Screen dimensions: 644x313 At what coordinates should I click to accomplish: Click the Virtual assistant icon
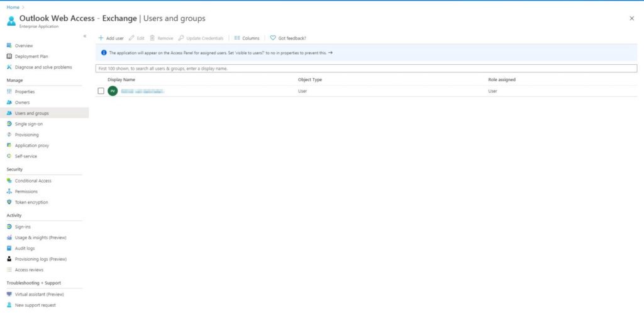tap(9, 294)
